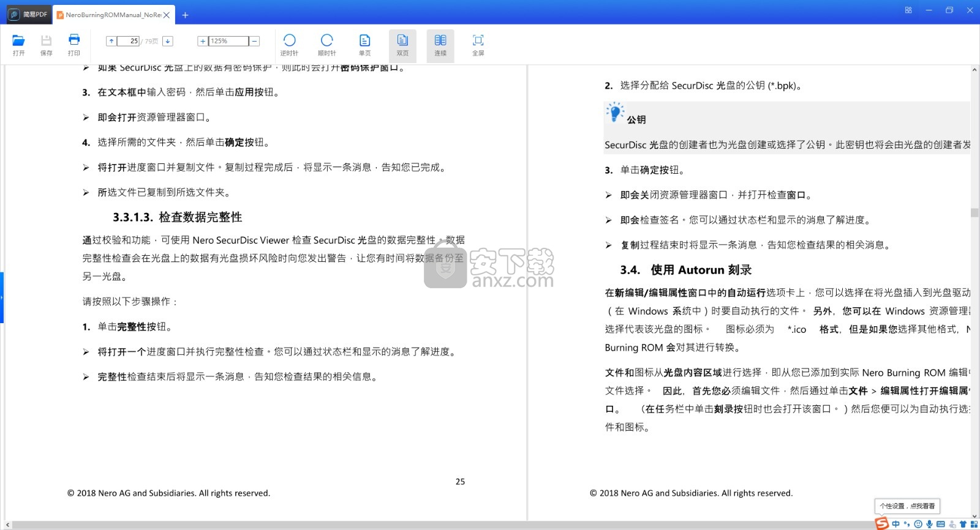Click the 个性设置，点我看看 tooltip

click(907, 506)
